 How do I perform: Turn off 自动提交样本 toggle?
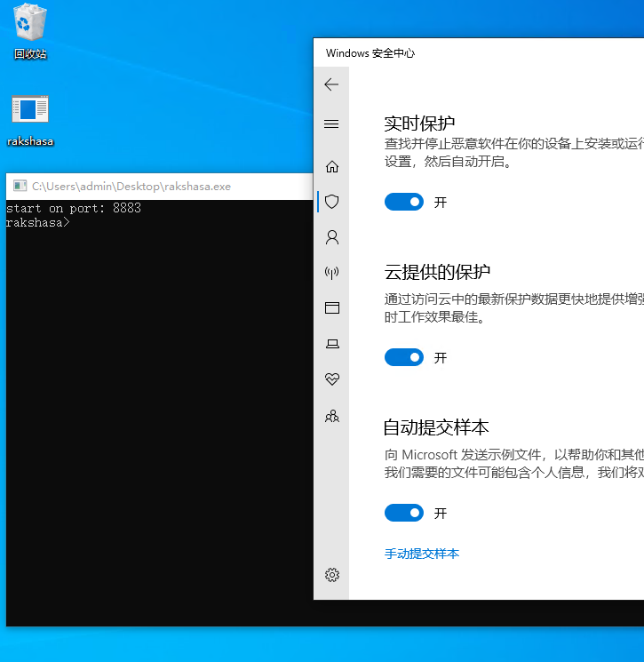point(404,513)
